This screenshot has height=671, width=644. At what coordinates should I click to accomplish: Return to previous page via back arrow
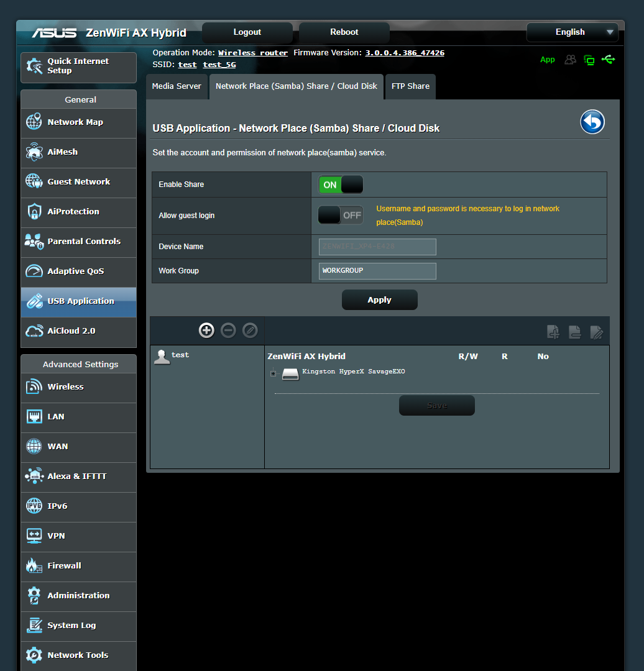point(592,122)
